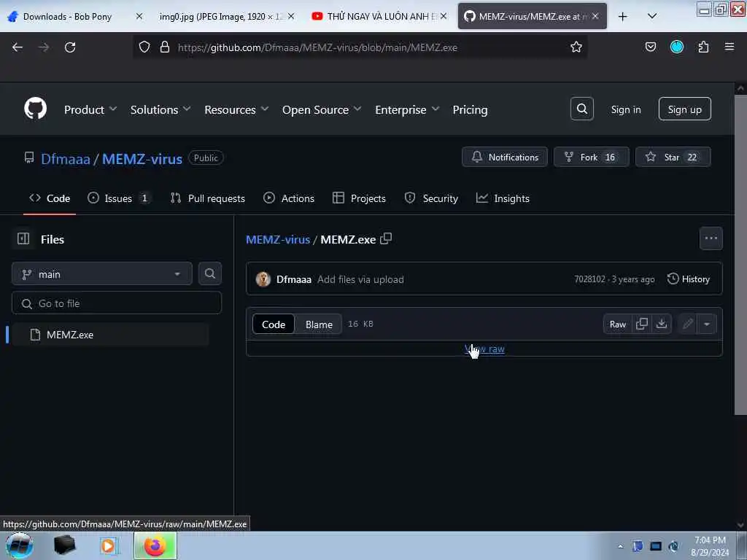
Task: Switch to Downloads - Bob Pony tab
Action: click(x=74, y=17)
